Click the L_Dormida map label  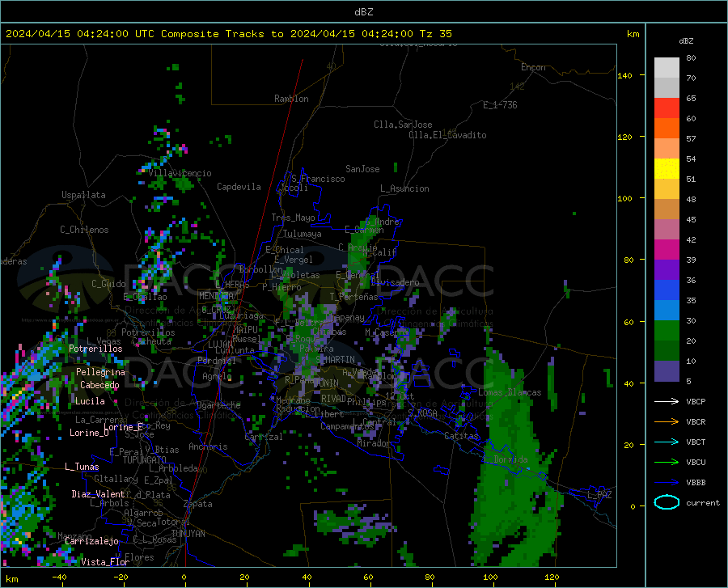tap(506, 459)
